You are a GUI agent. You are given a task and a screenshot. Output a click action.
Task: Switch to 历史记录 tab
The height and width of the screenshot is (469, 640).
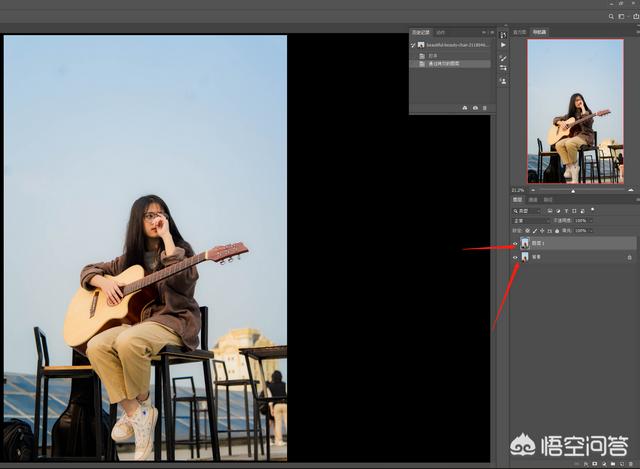pyautogui.click(x=421, y=32)
